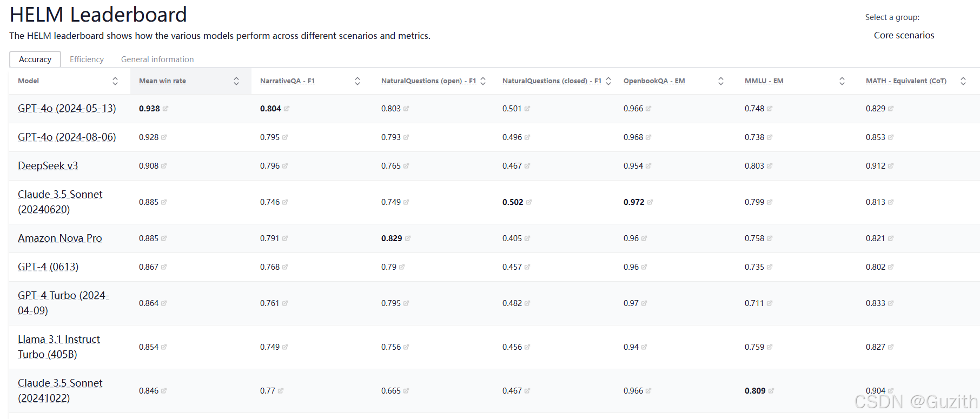The image size is (980, 419).
Task: Sort by MMLU EM arrows
Action: pos(842,81)
